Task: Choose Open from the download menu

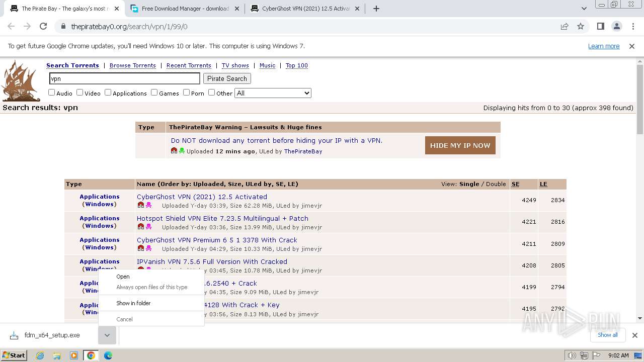Action: coord(151,277)
